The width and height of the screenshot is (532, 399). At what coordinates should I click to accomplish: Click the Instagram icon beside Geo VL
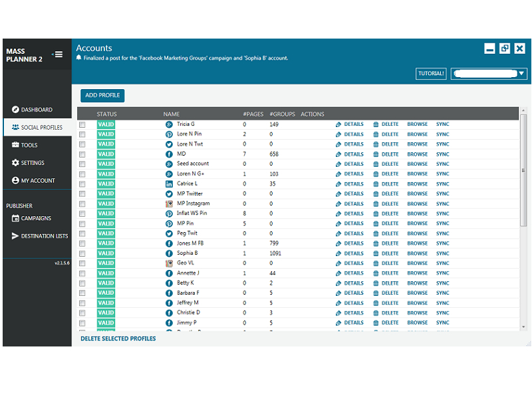coord(169,263)
